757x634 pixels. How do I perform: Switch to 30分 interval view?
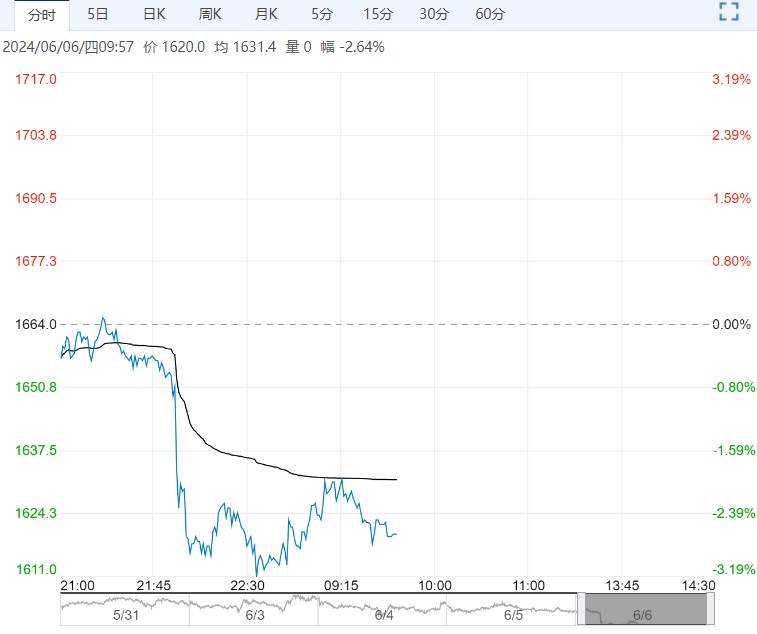click(434, 14)
